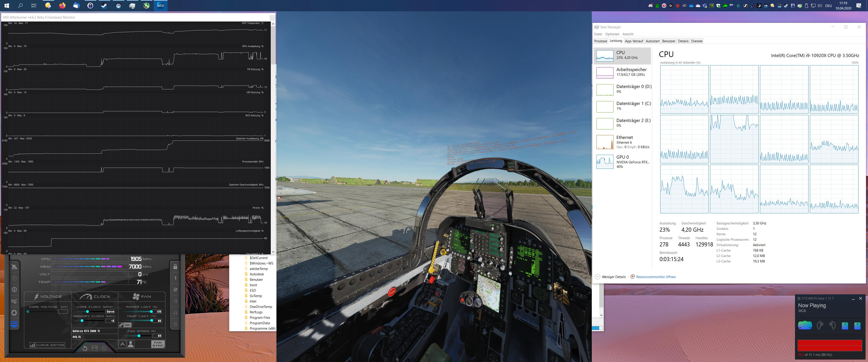Click the Core Clock Curve field
Viewport: 868px width, 362px height.
pyautogui.click(x=111, y=311)
